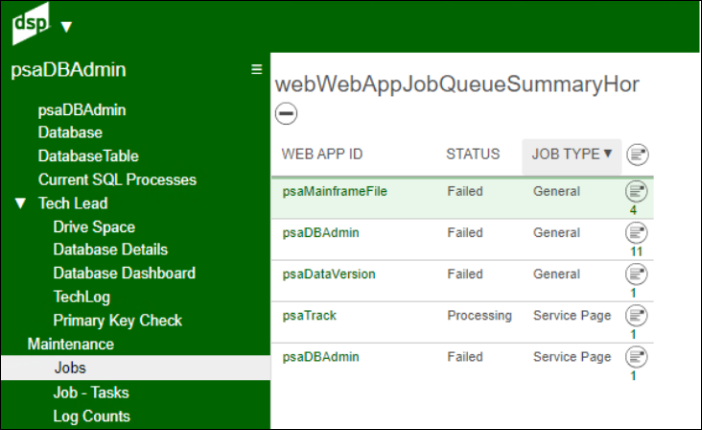Click Failed status in psaDataVersion row
This screenshot has height=430, width=702.
(465, 274)
